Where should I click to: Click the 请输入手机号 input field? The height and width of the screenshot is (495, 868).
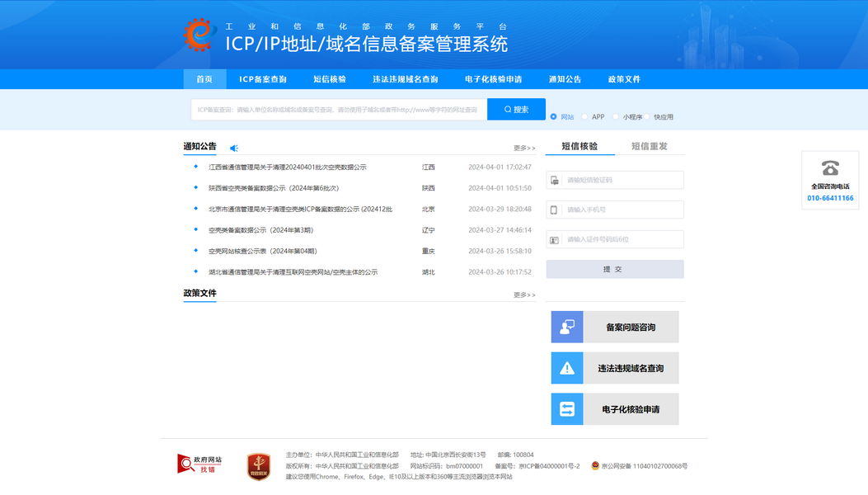point(622,210)
